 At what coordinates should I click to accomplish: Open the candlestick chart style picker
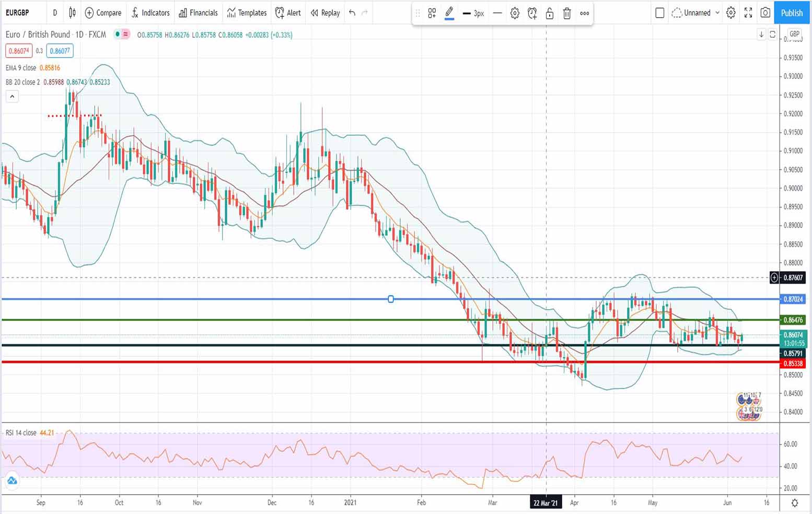(73, 13)
